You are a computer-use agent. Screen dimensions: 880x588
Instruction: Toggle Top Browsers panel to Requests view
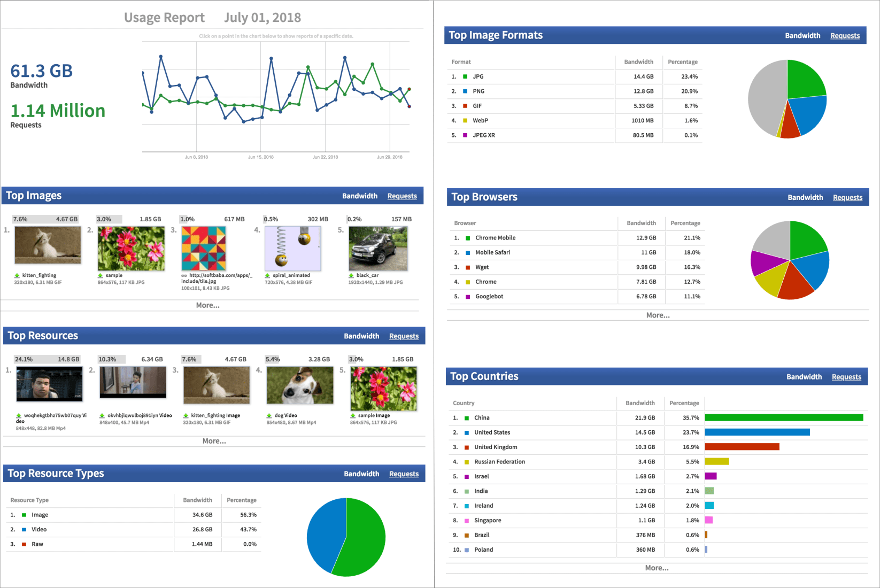847,197
